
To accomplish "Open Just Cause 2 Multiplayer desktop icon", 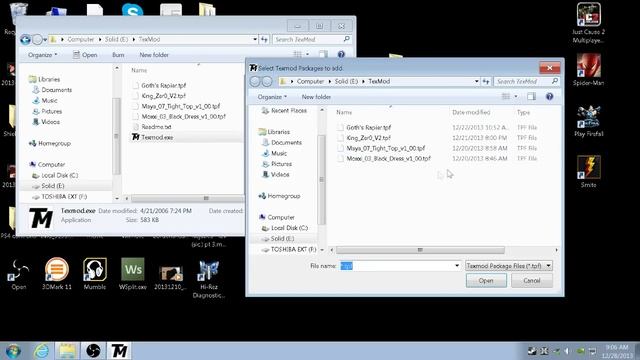I will pos(588,23).
